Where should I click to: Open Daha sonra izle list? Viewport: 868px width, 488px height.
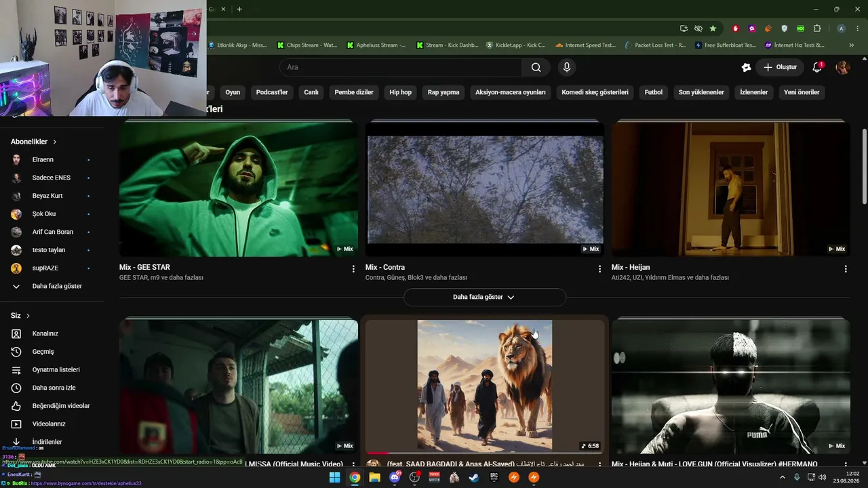point(53,388)
